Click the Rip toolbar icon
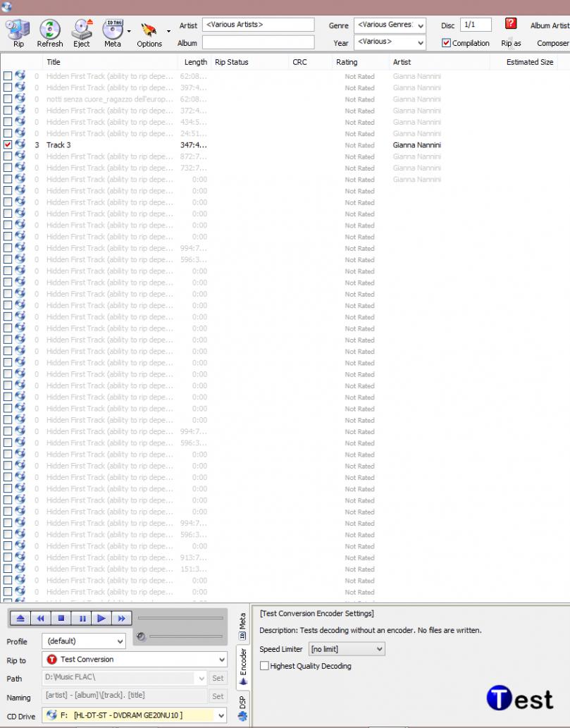This screenshot has width=570, height=728. (x=18, y=32)
